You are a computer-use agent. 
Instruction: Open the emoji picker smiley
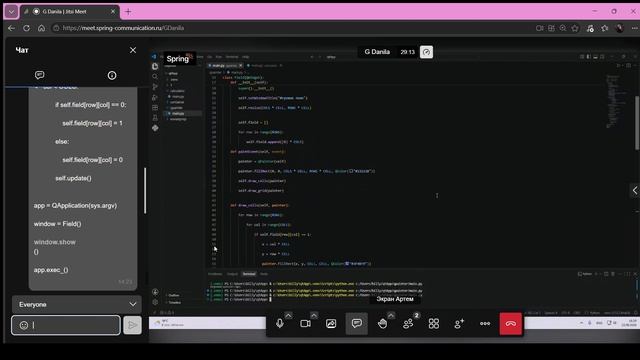(24, 325)
